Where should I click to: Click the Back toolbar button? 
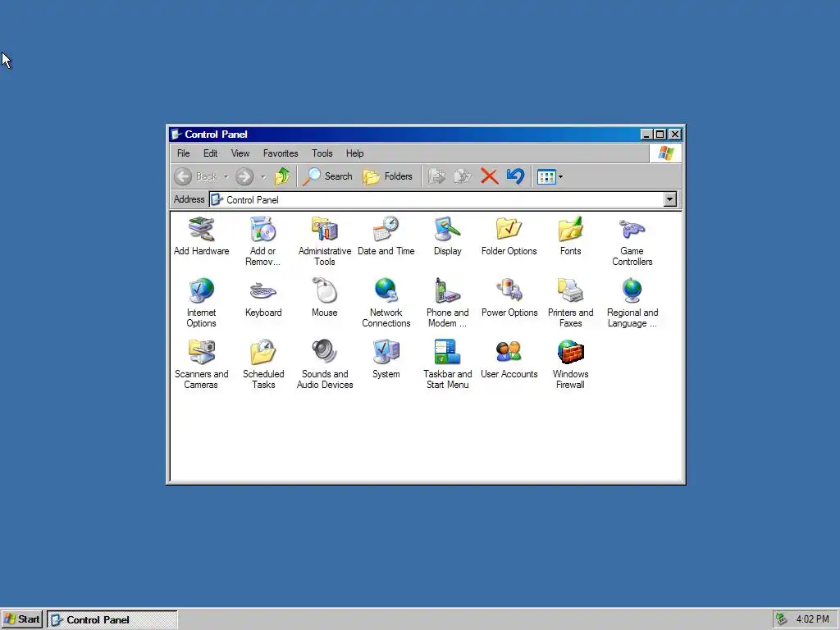(x=196, y=176)
